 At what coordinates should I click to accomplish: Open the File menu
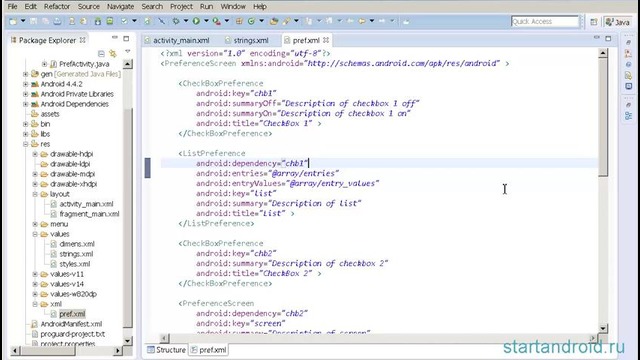(12, 7)
